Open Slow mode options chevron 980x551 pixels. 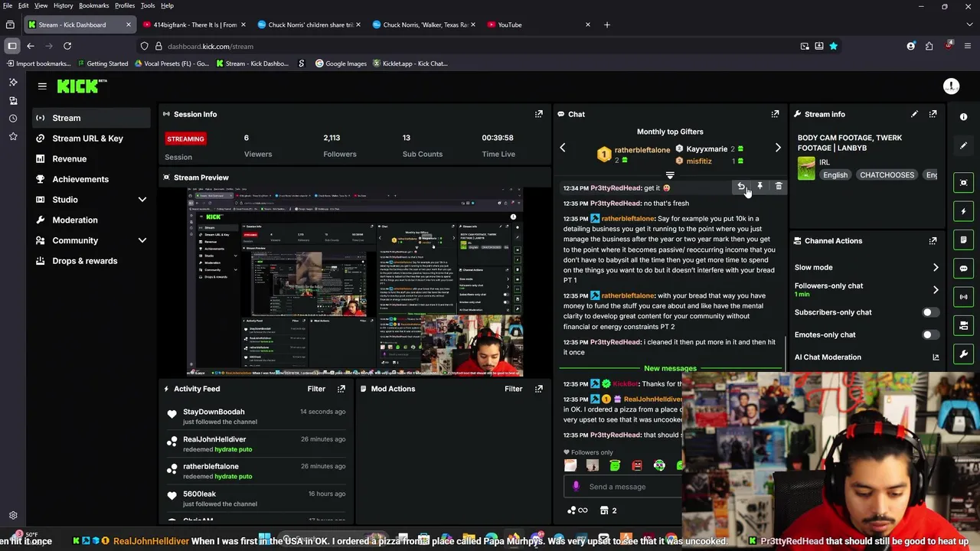click(936, 268)
